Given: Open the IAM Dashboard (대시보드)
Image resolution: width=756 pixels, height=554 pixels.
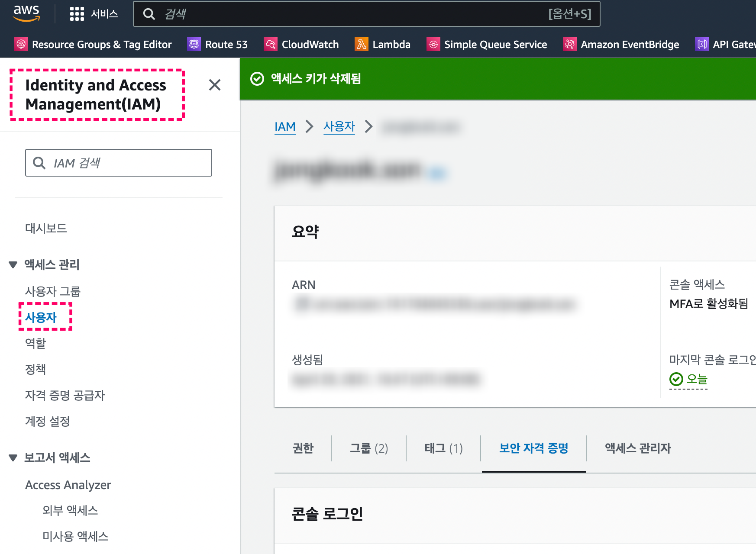Looking at the screenshot, I should pos(46,228).
